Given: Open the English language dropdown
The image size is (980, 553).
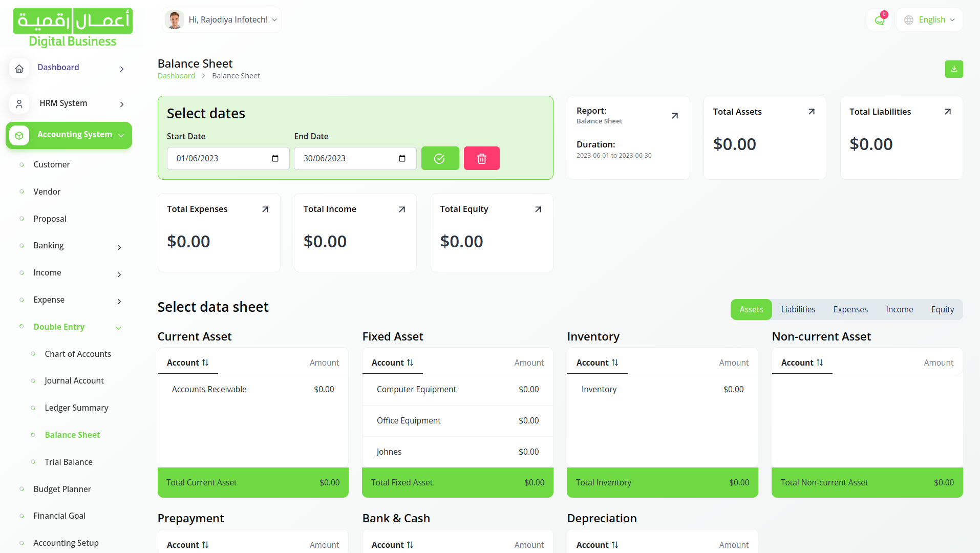Looking at the screenshot, I should [x=929, y=20].
